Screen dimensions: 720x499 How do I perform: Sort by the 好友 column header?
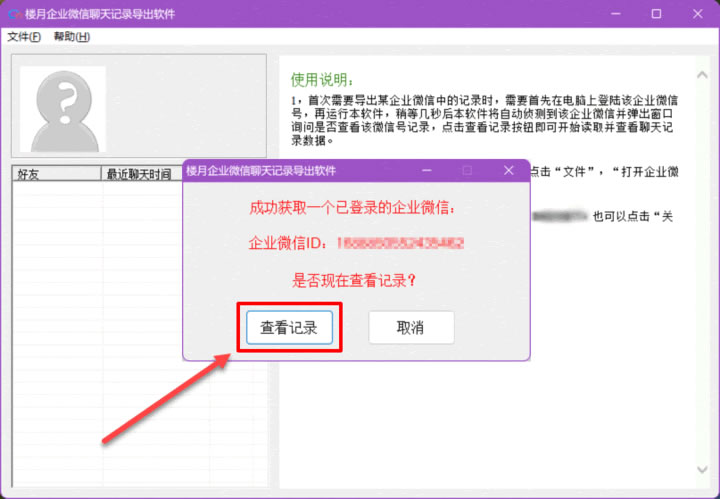[56, 174]
